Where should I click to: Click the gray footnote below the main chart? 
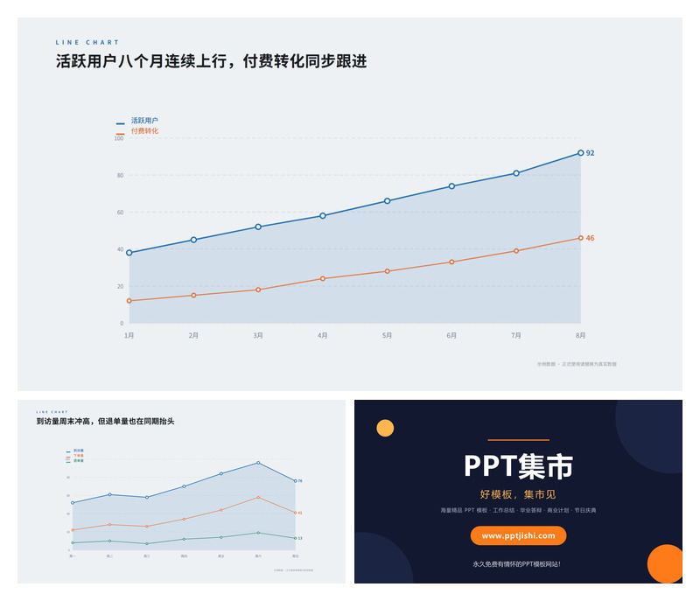coord(577,364)
